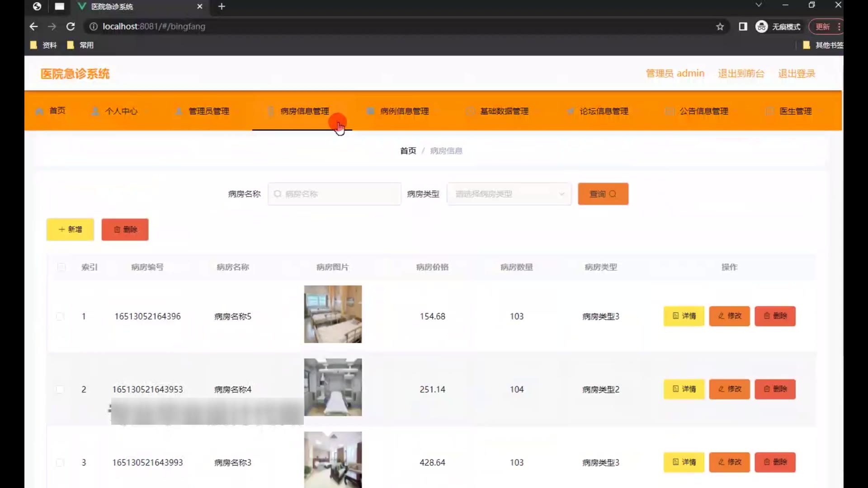Select the checkbox for row 2
Viewport: 868px width, 488px height.
coord(60,389)
